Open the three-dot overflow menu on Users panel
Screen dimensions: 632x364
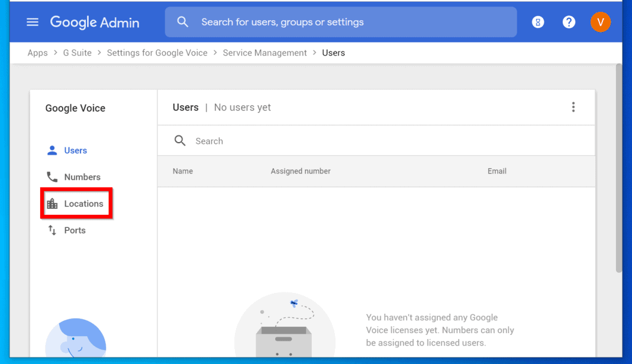coord(573,107)
